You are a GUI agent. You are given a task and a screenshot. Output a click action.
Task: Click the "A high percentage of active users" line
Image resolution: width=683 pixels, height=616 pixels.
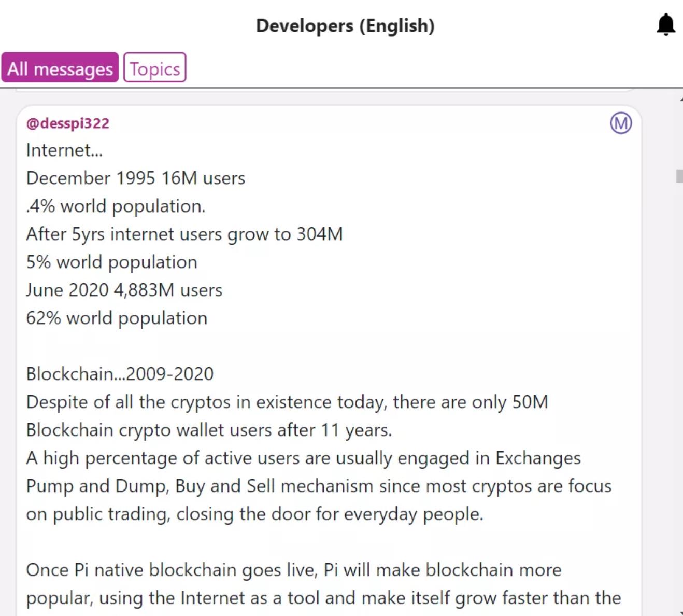click(304, 458)
